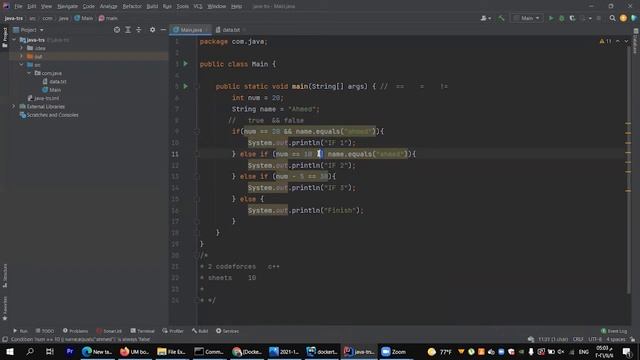The image size is (640, 360).
Task: Collapse the com.java package
Action: 29,73
